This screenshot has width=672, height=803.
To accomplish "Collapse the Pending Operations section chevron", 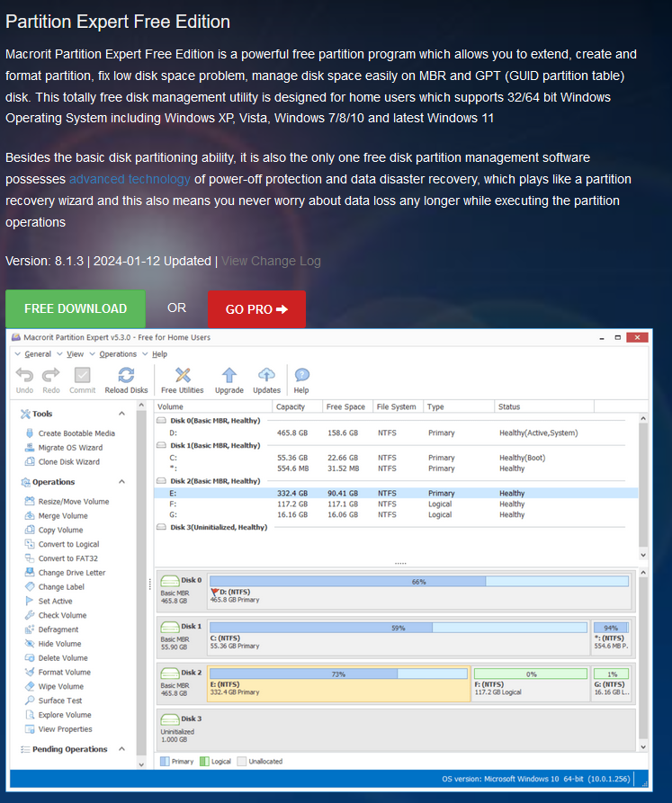I will point(122,749).
